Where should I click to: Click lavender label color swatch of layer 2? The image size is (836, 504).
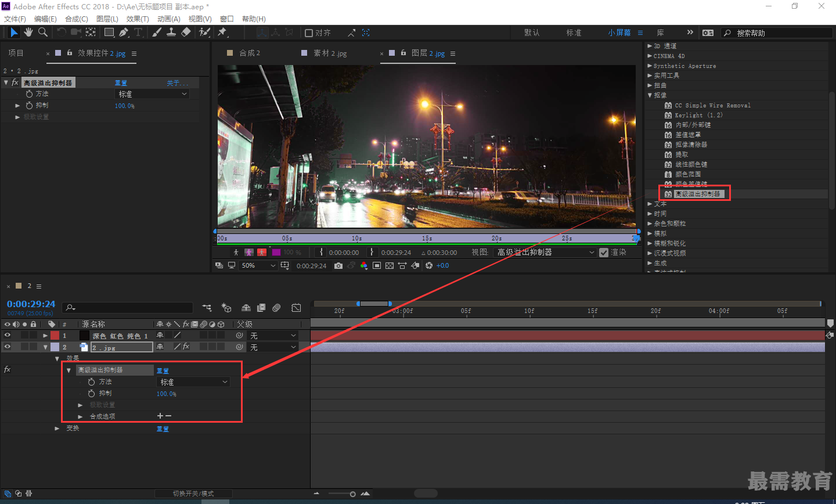[x=55, y=347]
